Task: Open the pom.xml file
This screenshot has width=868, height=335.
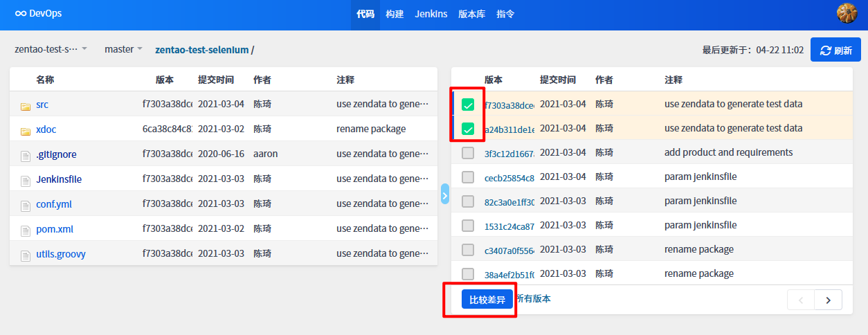Action: pos(55,229)
